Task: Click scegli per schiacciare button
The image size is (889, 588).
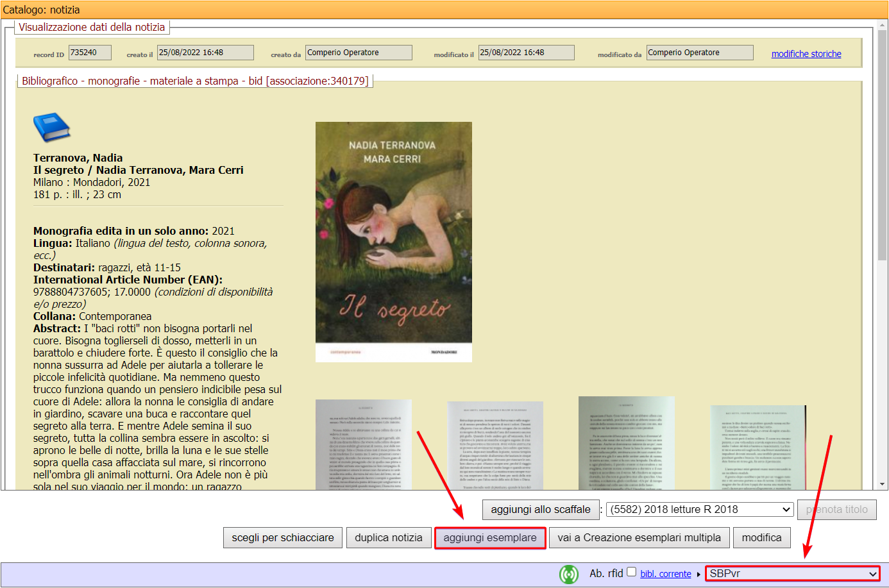Action: pos(283,537)
